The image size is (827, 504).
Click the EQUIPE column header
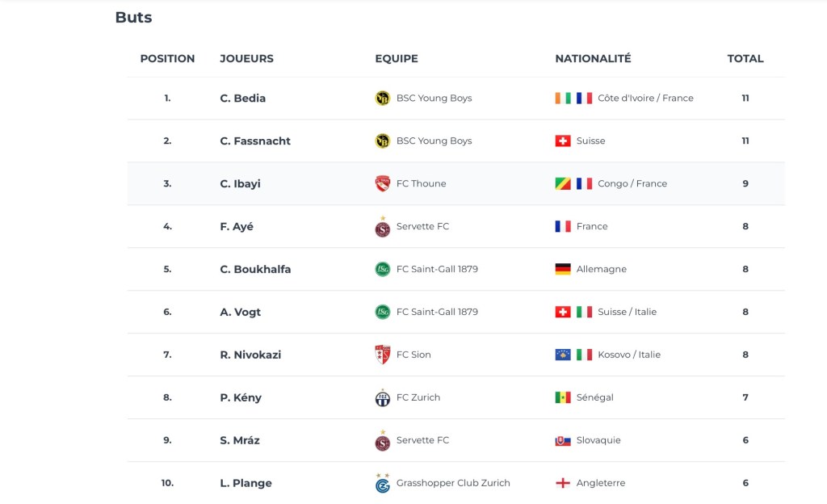[x=397, y=59]
